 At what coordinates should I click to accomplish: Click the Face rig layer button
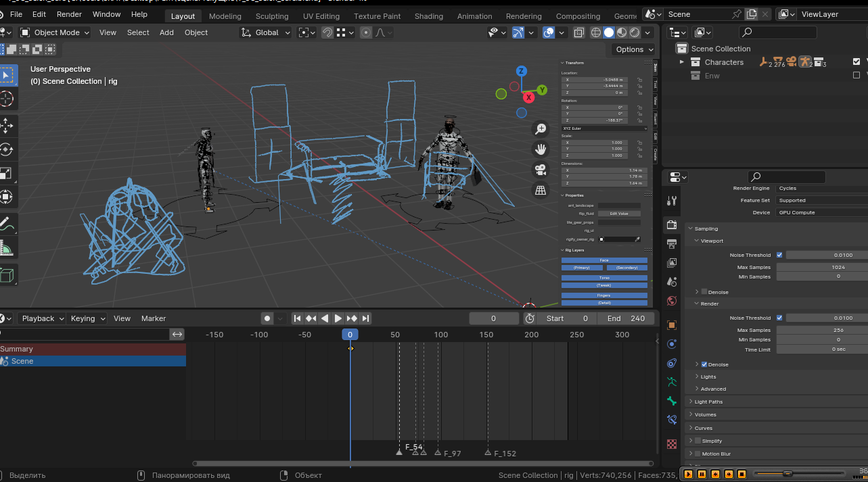[604, 260]
